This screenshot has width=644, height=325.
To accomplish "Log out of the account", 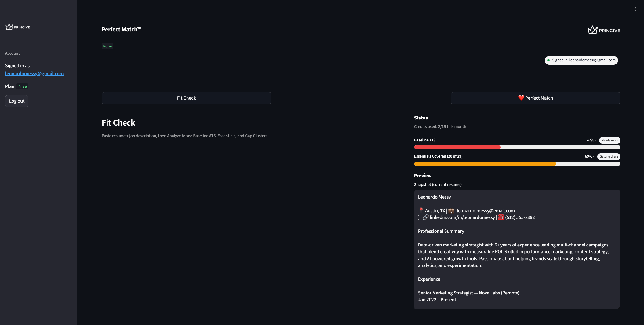I will click(17, 101).
